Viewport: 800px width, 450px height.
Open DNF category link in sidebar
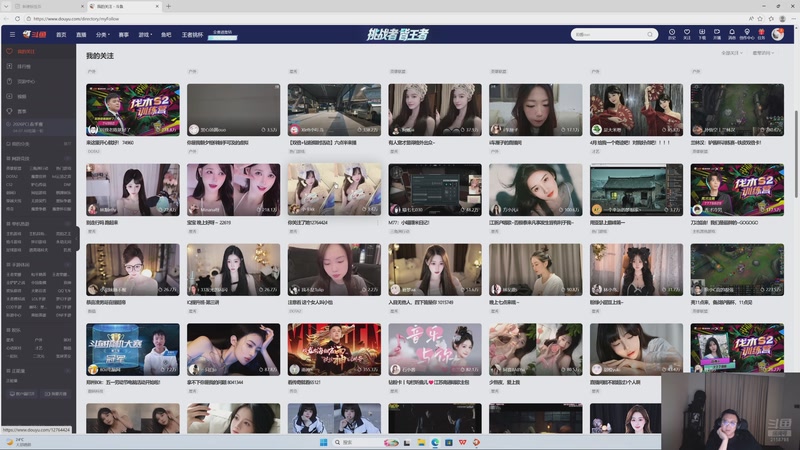tap(67, 184)
